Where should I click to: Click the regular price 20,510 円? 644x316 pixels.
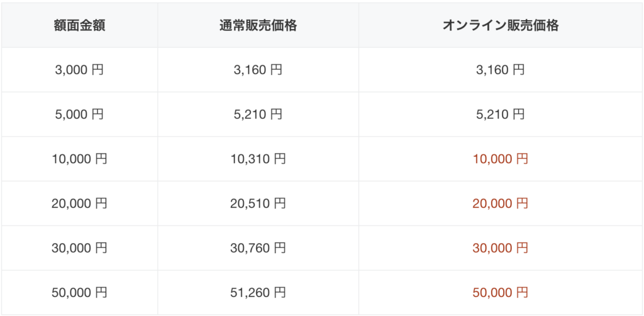[x=258, y=203]
